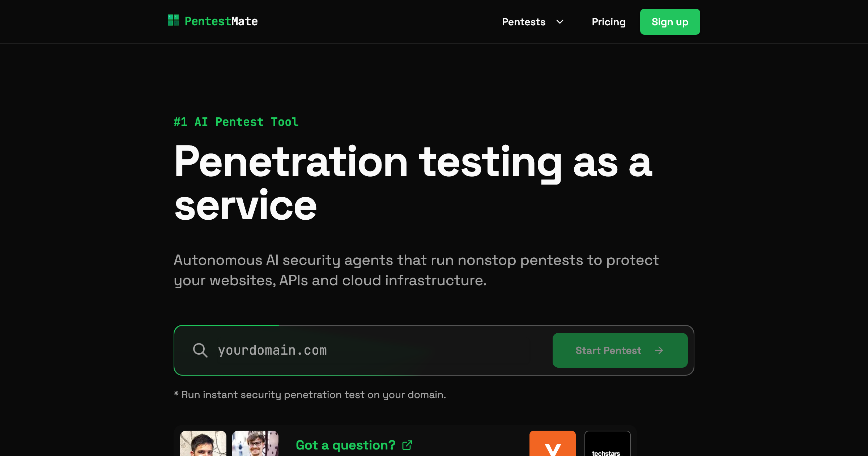Click the chevron icon beside Pentests
The height and width of the screenshot is (456, 868).
(x=559, y=22)
